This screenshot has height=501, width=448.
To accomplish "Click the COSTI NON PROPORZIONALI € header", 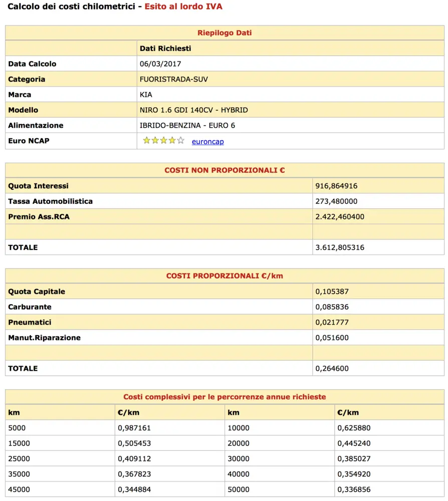I will tap(225, 170).
